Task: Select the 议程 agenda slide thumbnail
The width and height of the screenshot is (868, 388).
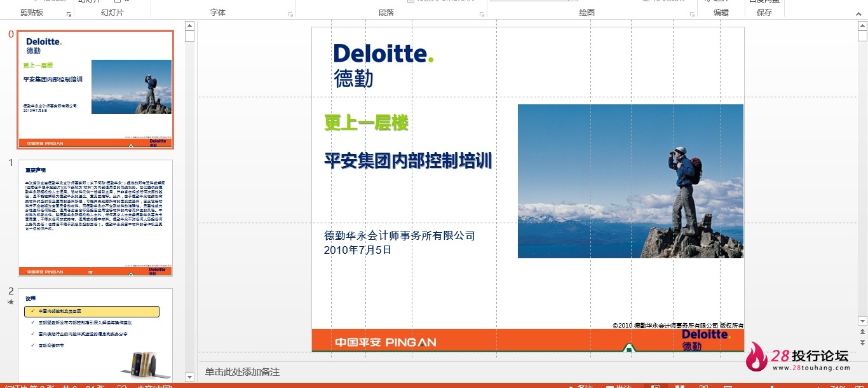Action: [x=95, y=335]
